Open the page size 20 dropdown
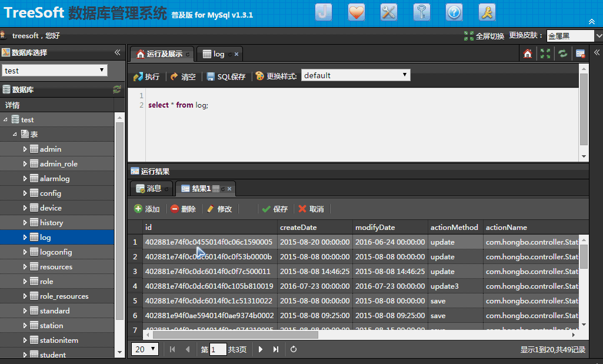Screen dimensions: 603x364 (145, 349)
